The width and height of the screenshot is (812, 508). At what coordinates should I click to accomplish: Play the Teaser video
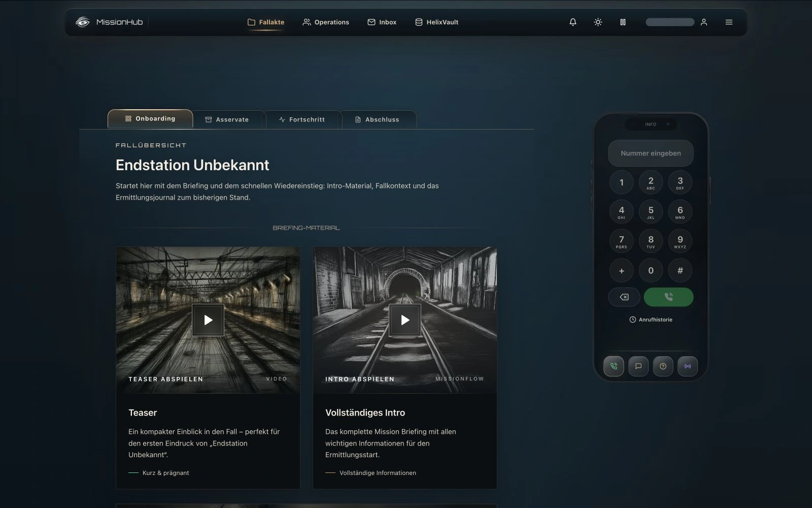208,320
